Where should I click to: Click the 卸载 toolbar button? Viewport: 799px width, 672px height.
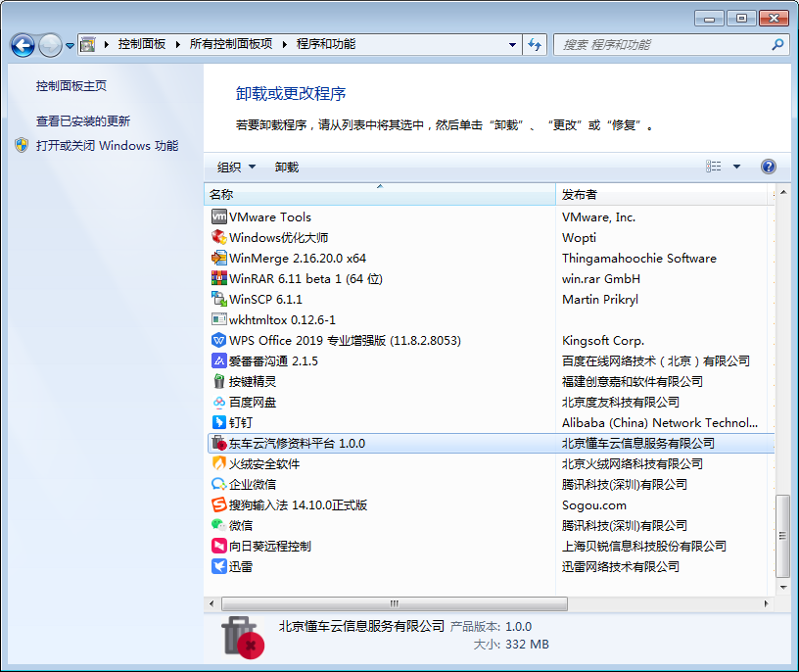coord(287,167)
